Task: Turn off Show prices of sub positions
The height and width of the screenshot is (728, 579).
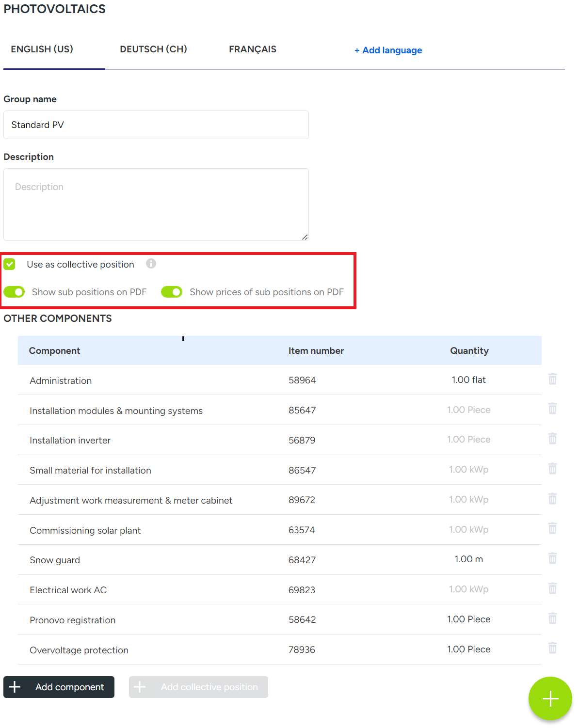Action: point(172,292)
